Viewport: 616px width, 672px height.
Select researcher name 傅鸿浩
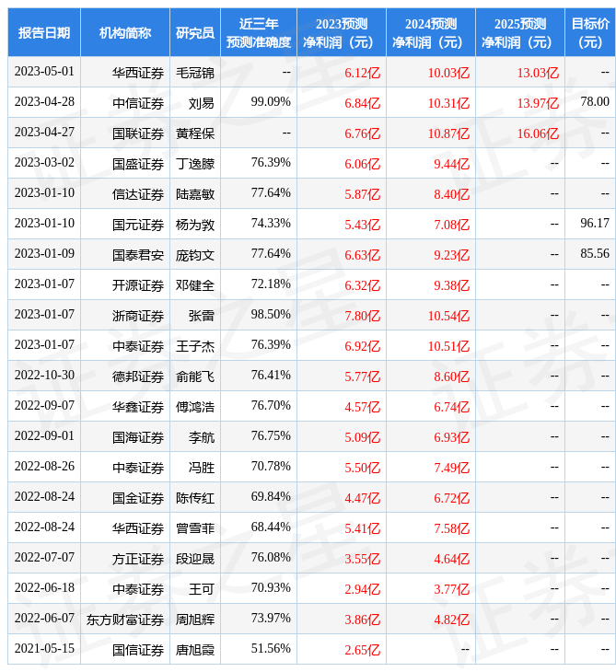195,407
